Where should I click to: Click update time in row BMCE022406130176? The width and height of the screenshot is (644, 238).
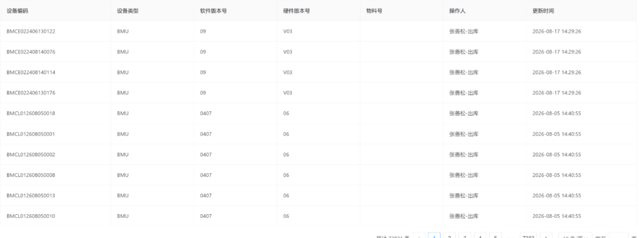point(557,93)
